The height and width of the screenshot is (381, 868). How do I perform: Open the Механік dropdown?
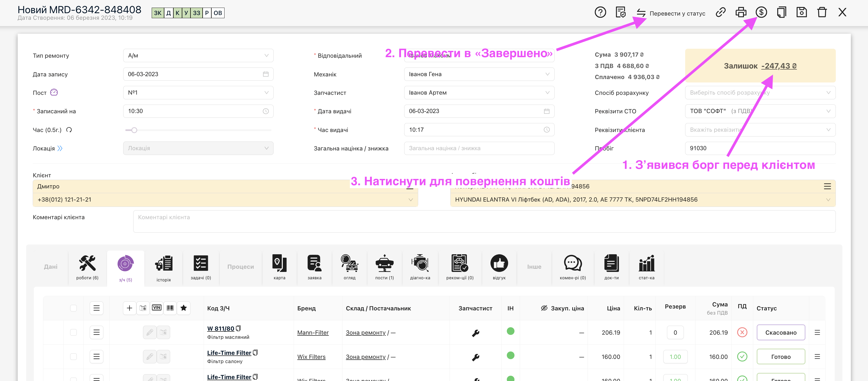pos(479,74)
